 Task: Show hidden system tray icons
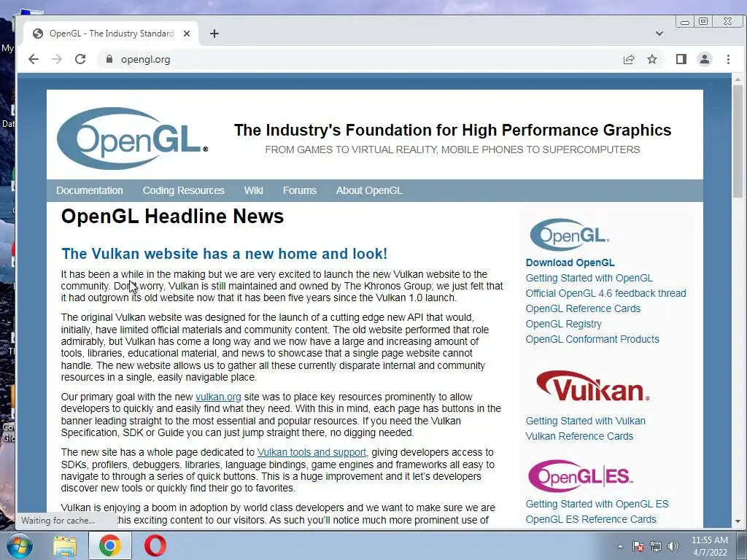(x=620, y=546)
